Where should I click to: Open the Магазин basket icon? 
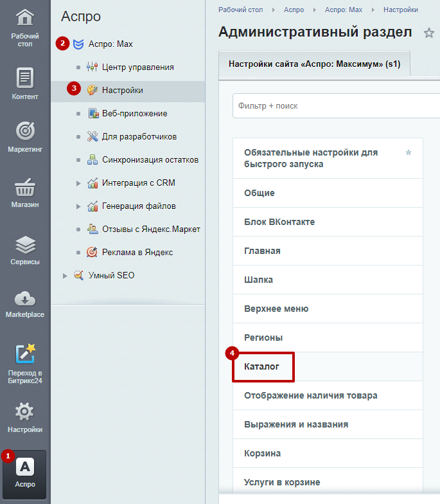pos(25,188)
